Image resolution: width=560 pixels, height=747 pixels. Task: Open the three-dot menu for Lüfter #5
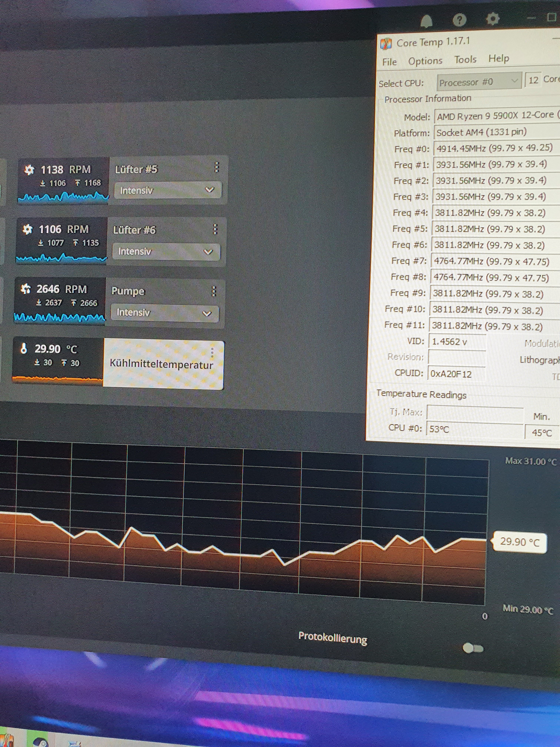(217, 167)
